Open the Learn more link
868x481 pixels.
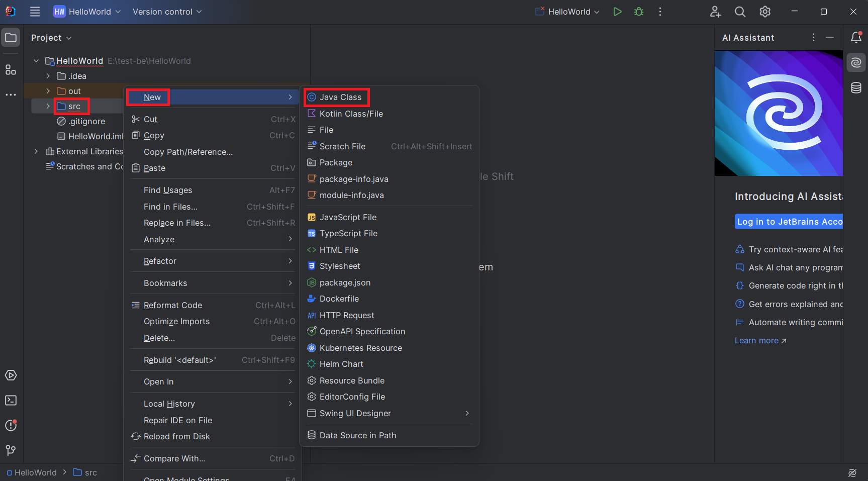click(x=760, y=340)
